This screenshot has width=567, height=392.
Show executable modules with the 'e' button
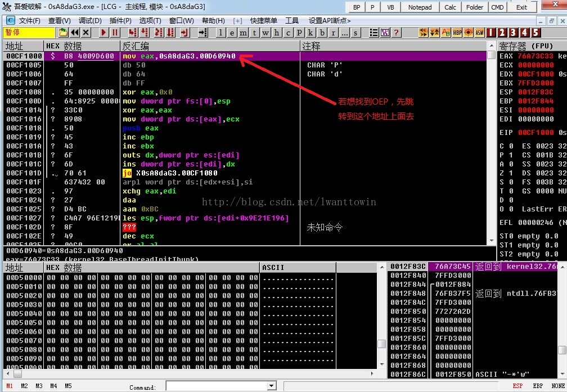[x=232, y=33]
